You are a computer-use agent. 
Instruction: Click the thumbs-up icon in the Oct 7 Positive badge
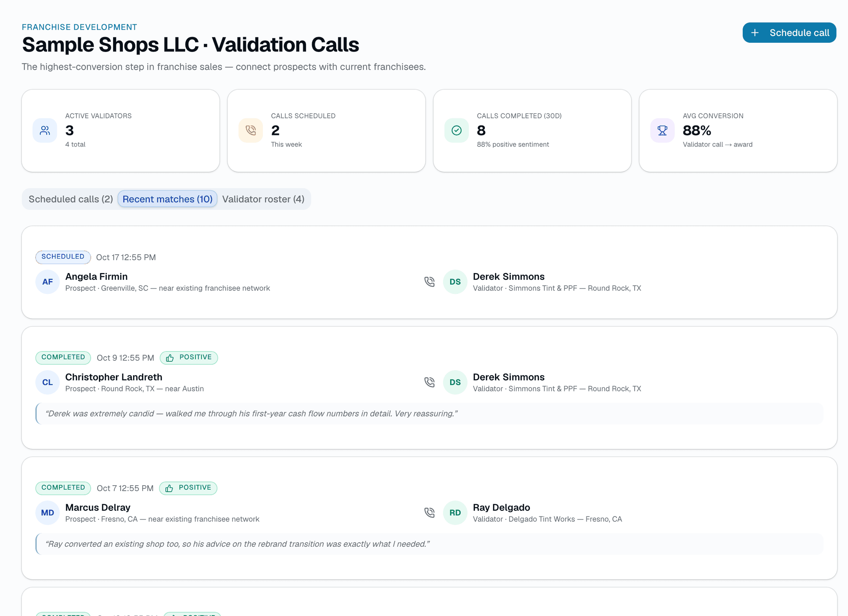tap(169, 488)
